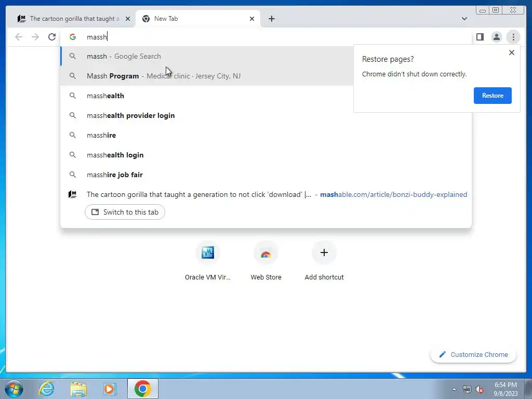The height and width of the screenshot is (399, 532).
Task: Switch to the cartoon gorilla tab
Action: pyautogui.click(x=70, y=19)
